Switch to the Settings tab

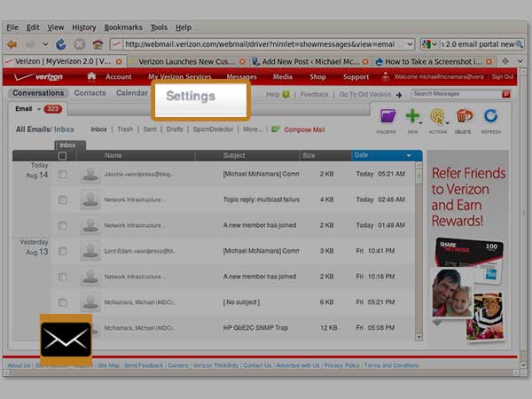click(x=191, y=96)
